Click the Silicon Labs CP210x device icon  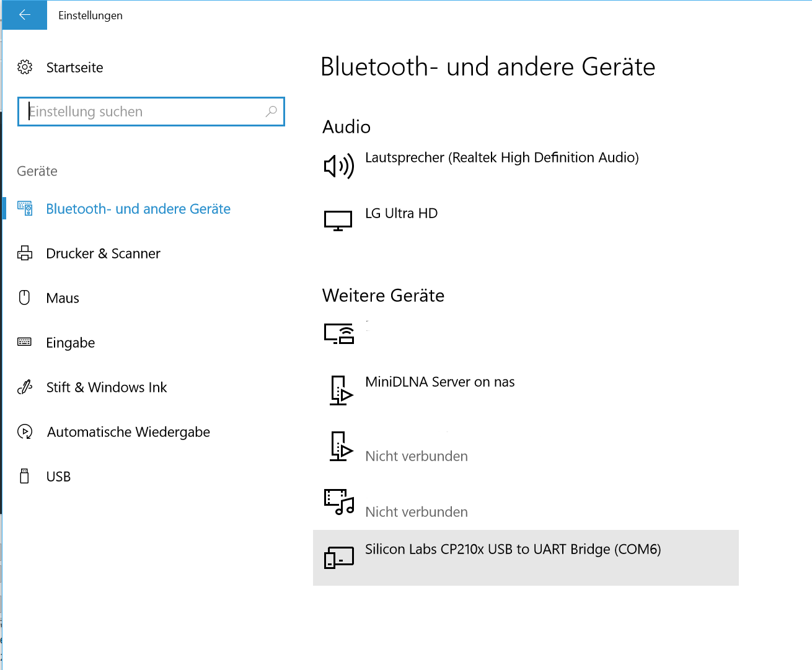pos(339,557)
